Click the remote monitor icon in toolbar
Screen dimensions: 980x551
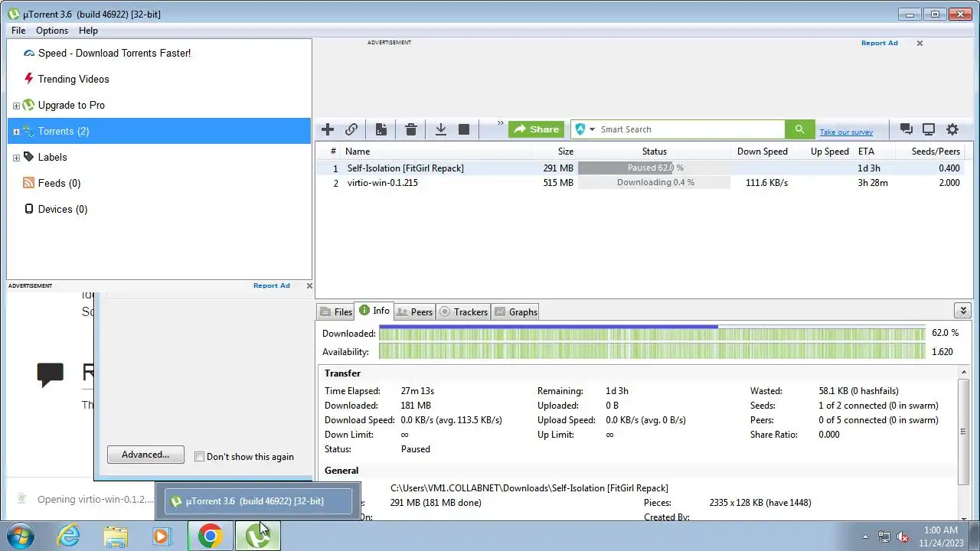[x=929, y=129]
